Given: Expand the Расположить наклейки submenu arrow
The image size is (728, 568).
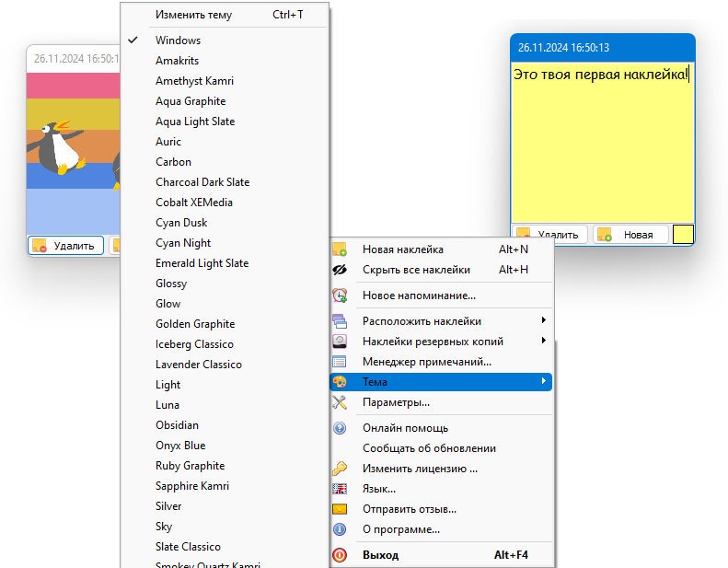Looking at the screenshot, I should coord(543,320).
